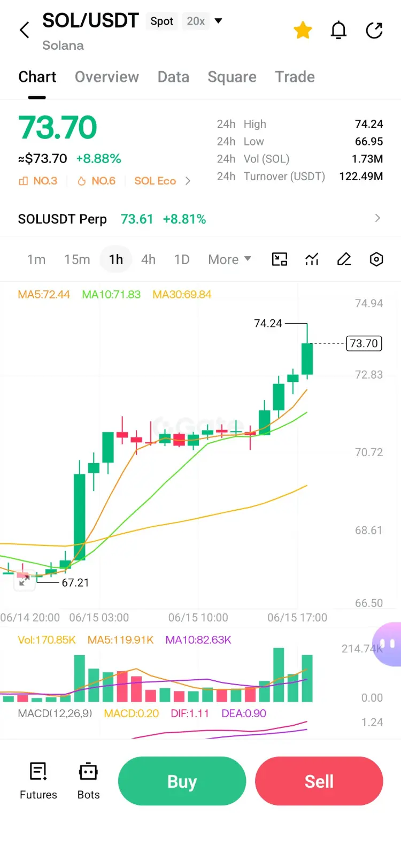The image size is (401, 868).
Task: Tap the large 73.70 price
Action: pos(58,128)
